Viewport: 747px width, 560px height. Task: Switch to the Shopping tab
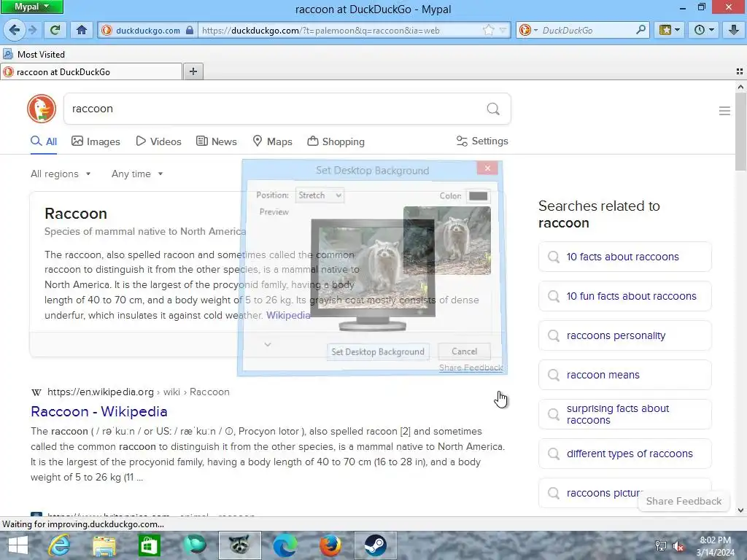(x=336, y=141)
